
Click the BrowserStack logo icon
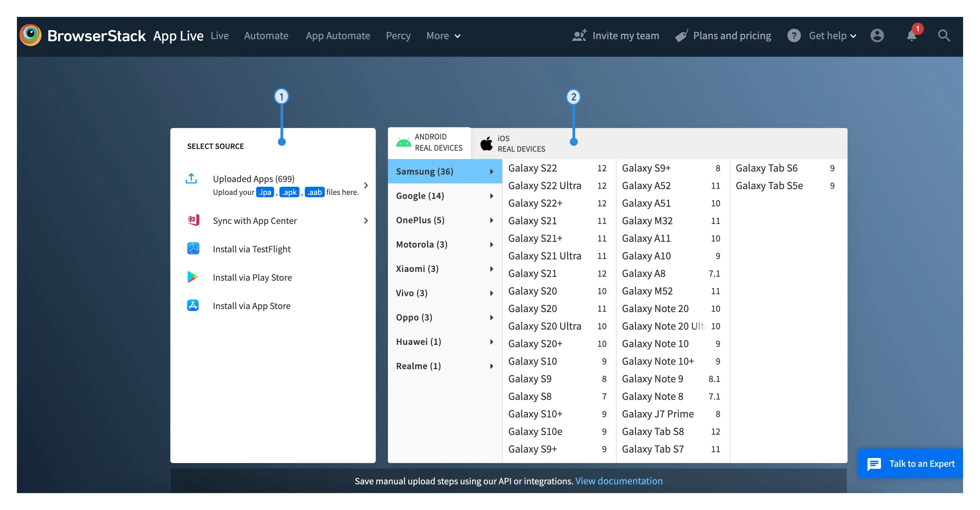[x=30, y=35]
